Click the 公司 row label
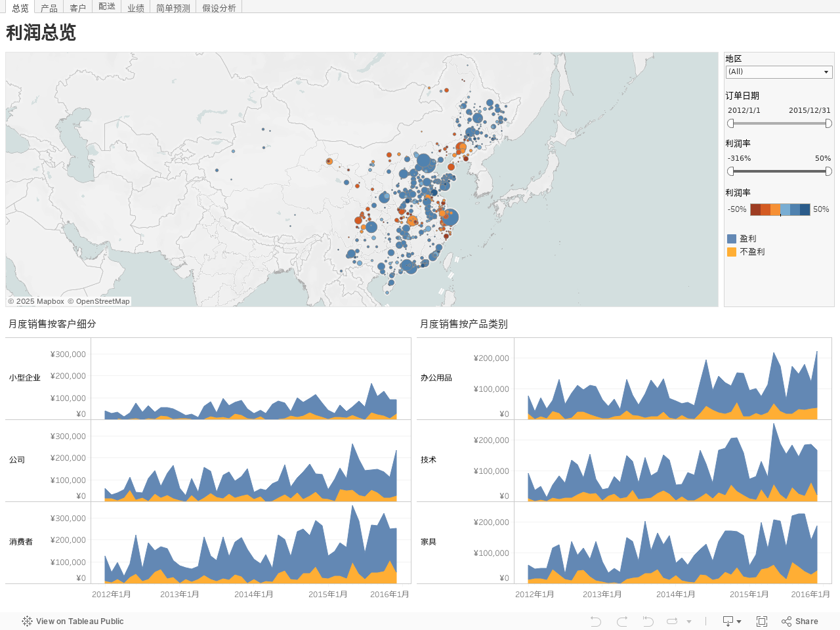Image resolution: width=840 pixels, height=630 pixels. [x=17, y=460]
